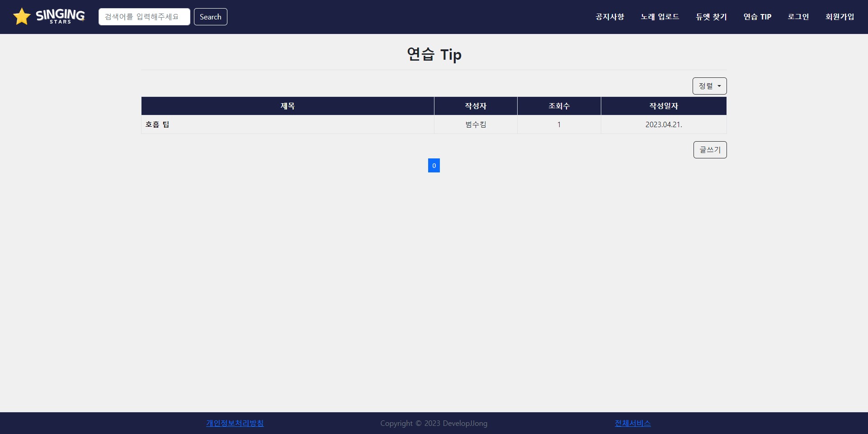Select pagination page 0
Viewport: 868px width, 434px height.
coord(434,165)
